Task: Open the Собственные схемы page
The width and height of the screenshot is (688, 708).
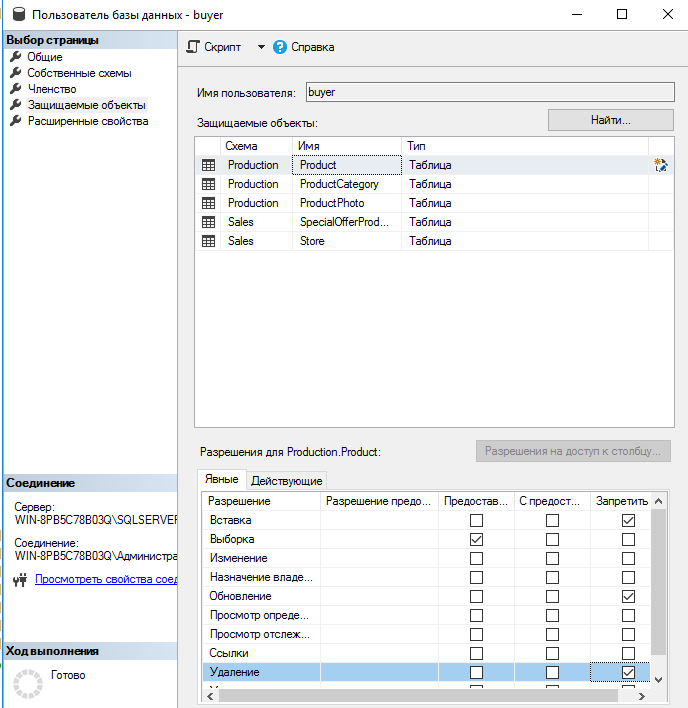Action: point(79,73)
